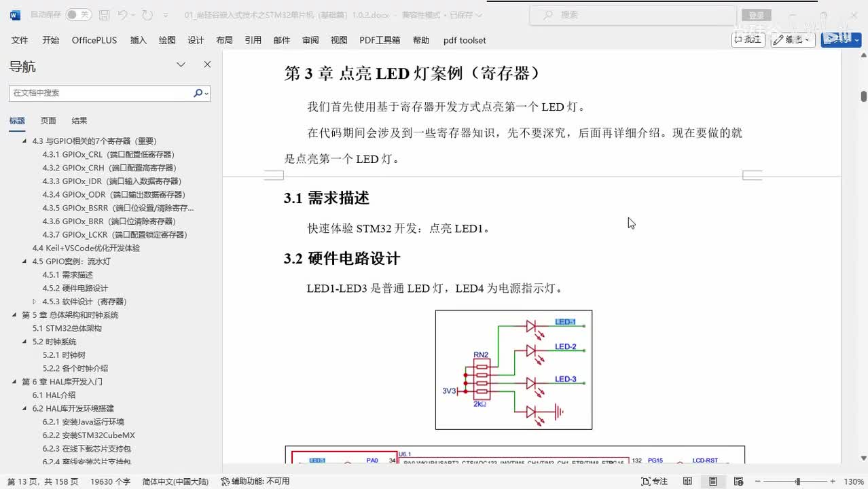The height and width of the screenshot is (489, 868).
Task: Click the title bar search (搜索) box
Action: [x=633, y=15]
